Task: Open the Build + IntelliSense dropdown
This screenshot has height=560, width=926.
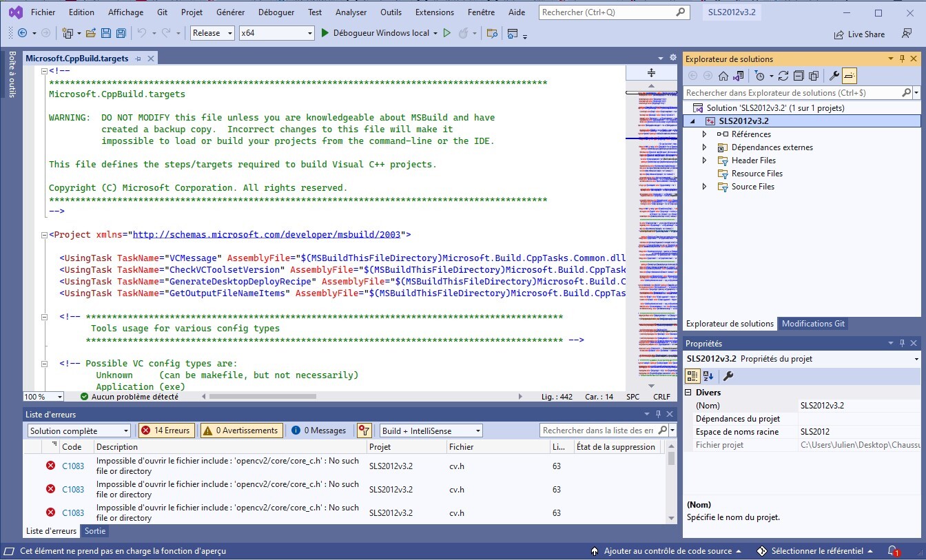Action: (x=431, y=431)
